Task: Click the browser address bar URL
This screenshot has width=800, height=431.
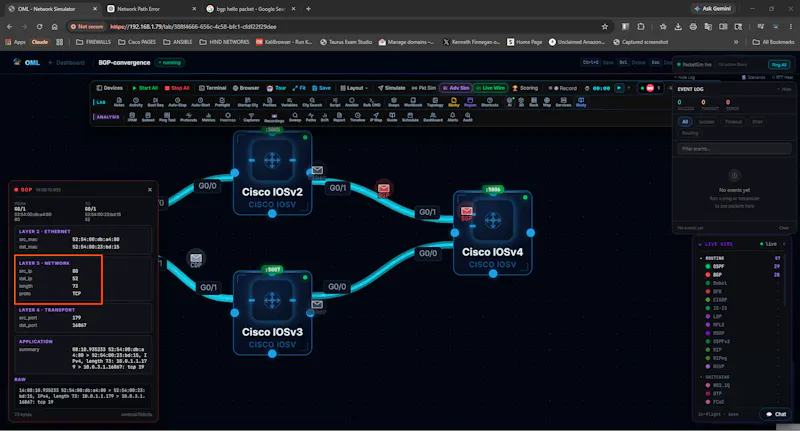Action: click(193, 27)
